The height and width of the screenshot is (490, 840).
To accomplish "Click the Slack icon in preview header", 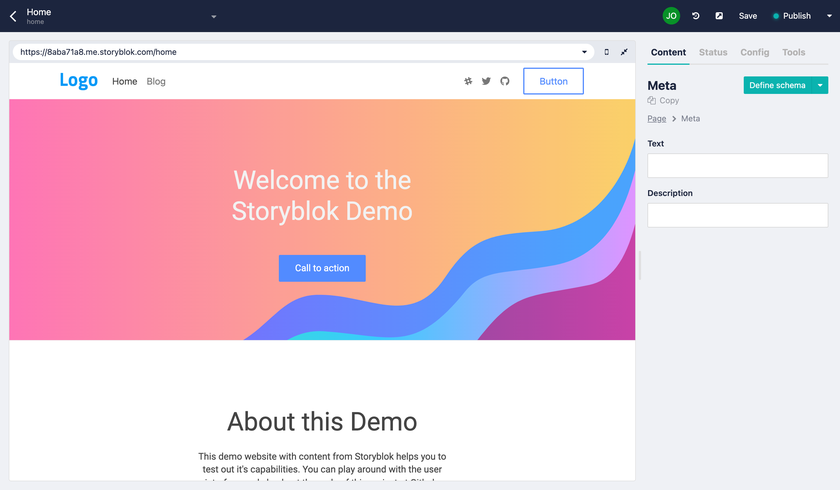I will pyautogui.click(x=468, y=81).
